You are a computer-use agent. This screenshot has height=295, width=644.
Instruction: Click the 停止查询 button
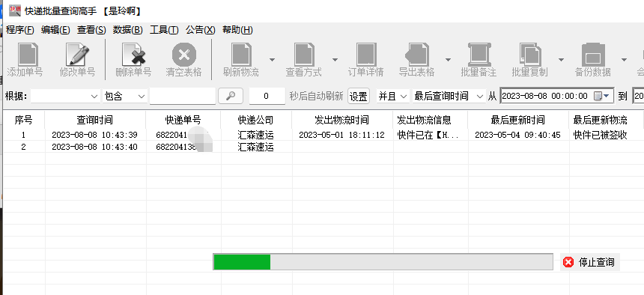click(590, 262)
